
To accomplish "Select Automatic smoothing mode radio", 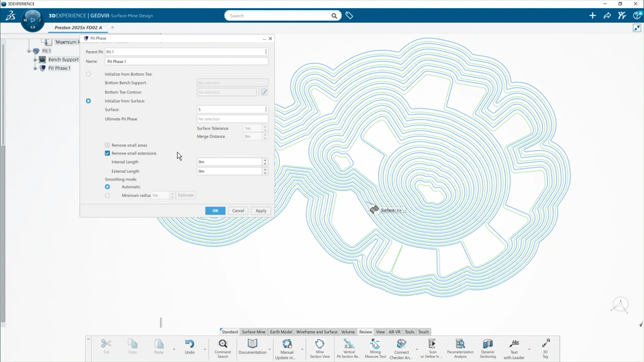I will point(107,187).
